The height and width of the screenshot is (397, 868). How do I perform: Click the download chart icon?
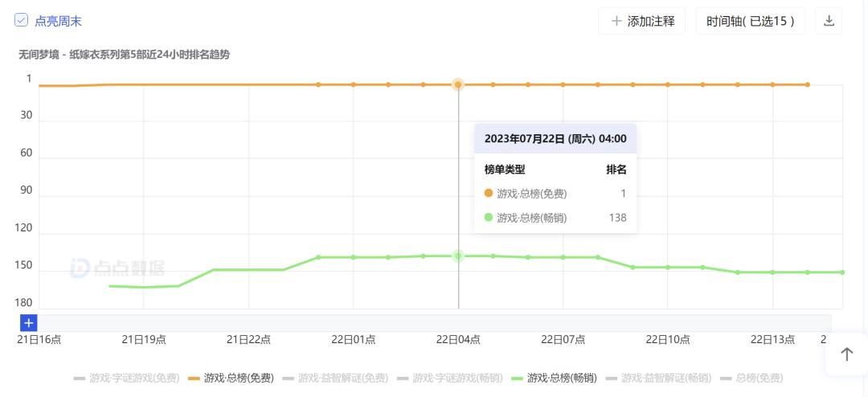[x=829, y=21]
